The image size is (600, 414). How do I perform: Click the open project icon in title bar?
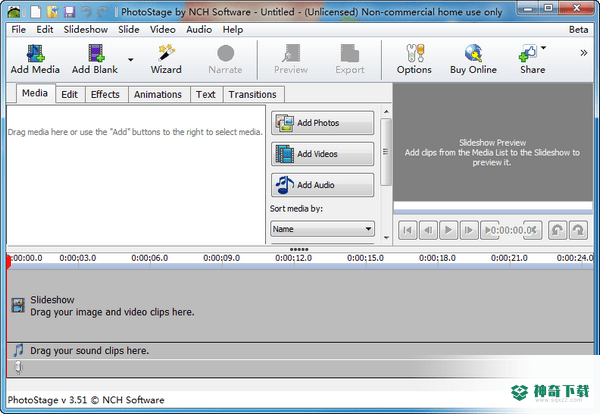point(52,12)
